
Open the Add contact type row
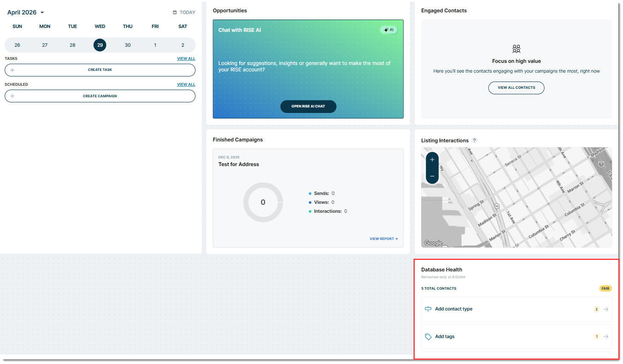coord(516,309)
